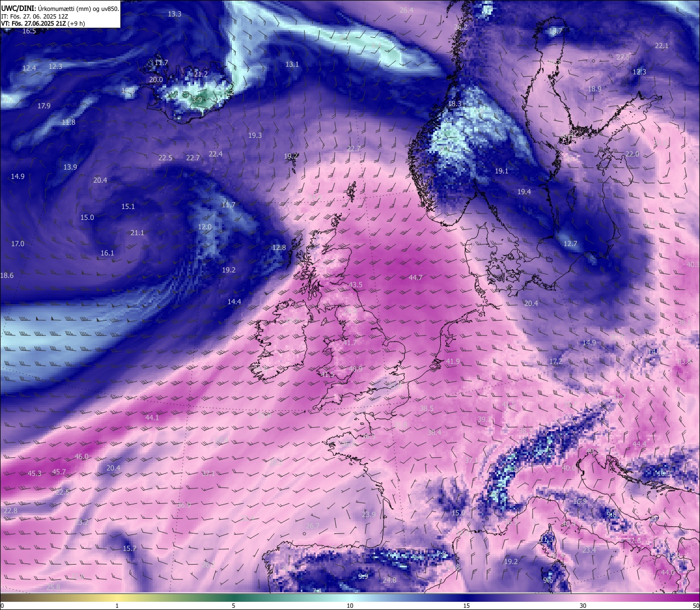Viewport: 700px width, 610px height.
Task: Click the 46.0 value label
Action: (x=81, y=457)
